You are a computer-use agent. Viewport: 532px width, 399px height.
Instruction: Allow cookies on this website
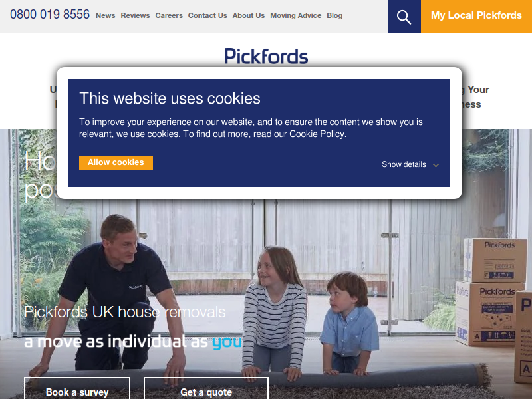[116, 162]
